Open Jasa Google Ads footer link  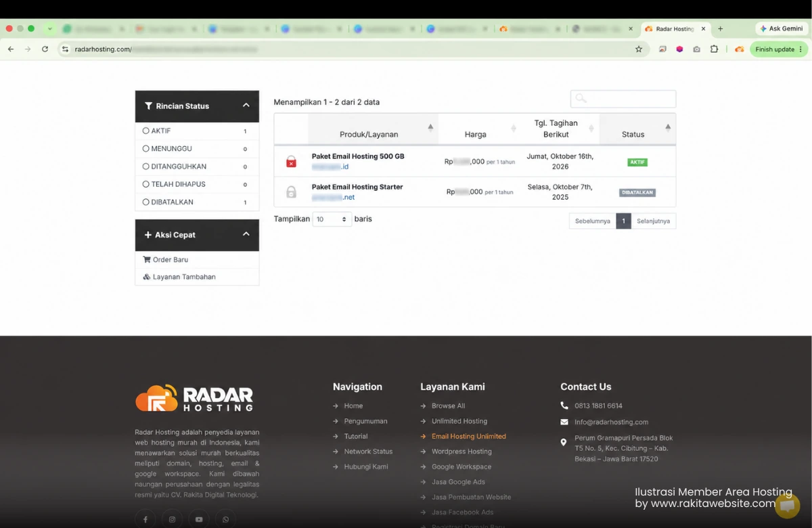(458, 482)
